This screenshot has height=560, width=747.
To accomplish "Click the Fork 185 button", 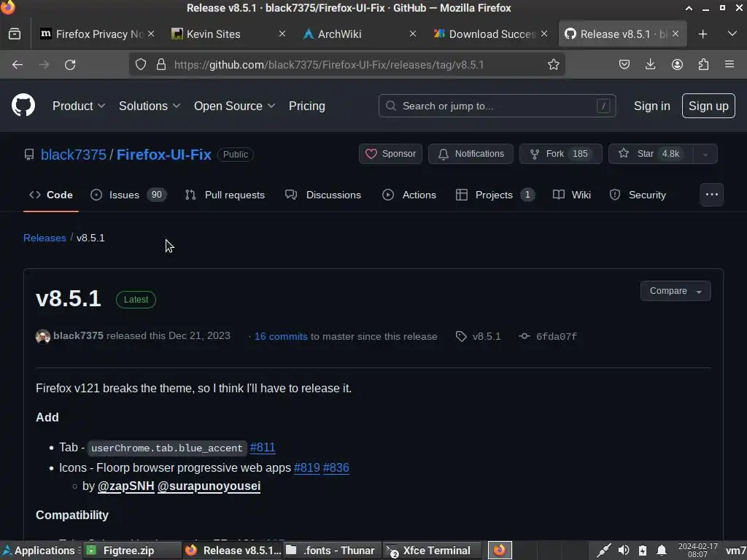I will [561, 154].
